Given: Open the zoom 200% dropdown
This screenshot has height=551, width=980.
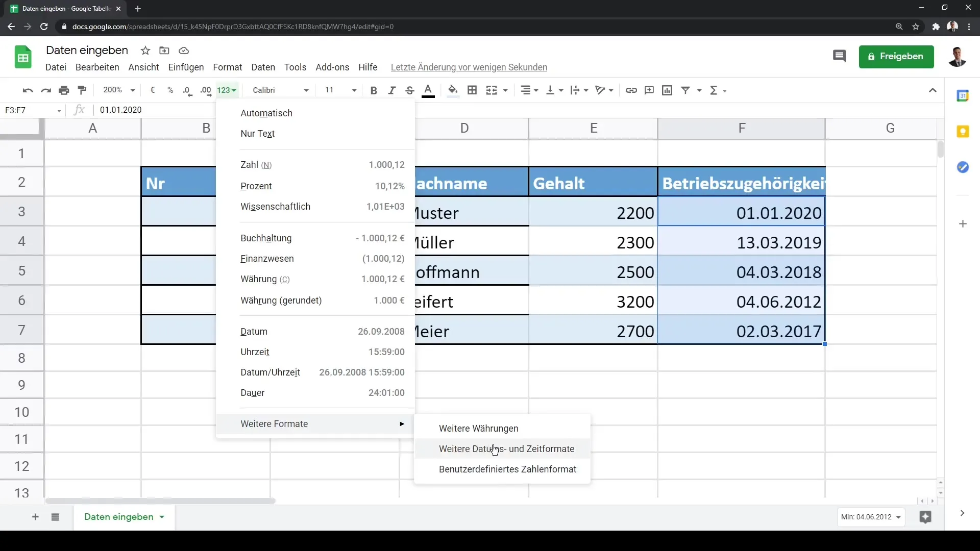Looking at the screenshot, I should tap(119, 90).
